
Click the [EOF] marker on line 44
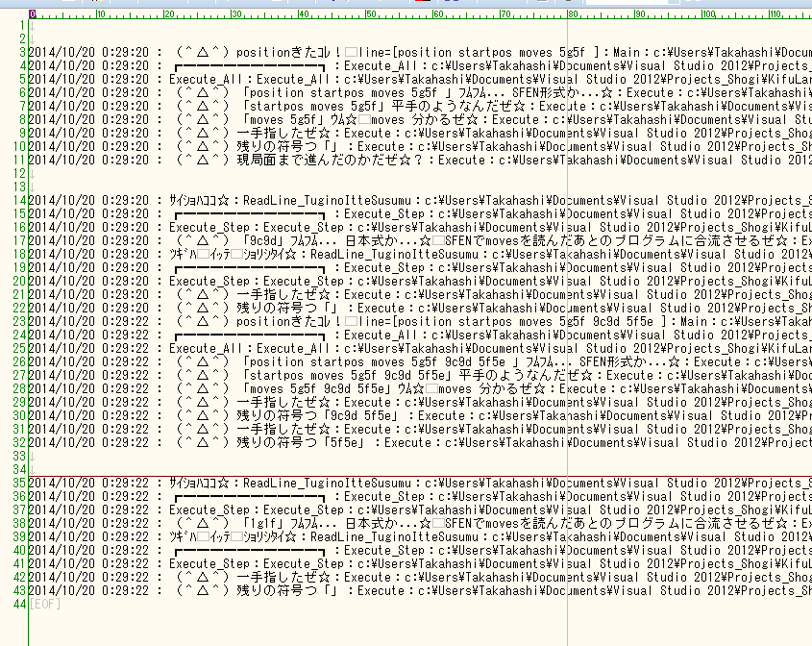pos(45,604)
